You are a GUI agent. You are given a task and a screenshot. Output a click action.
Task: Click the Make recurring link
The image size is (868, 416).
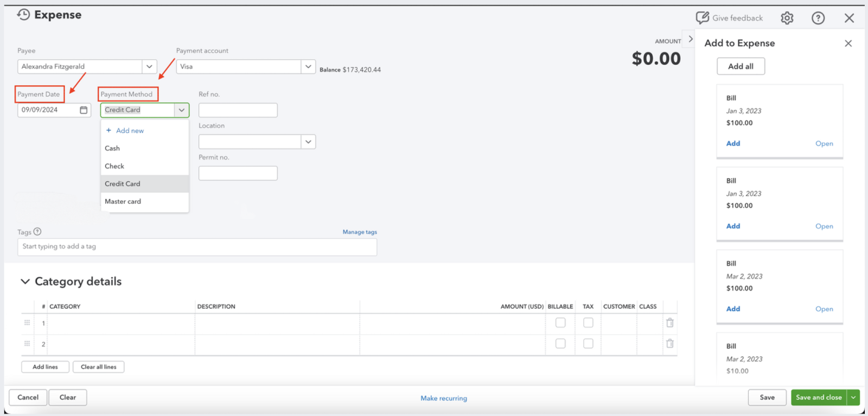[x=444, y=398]
